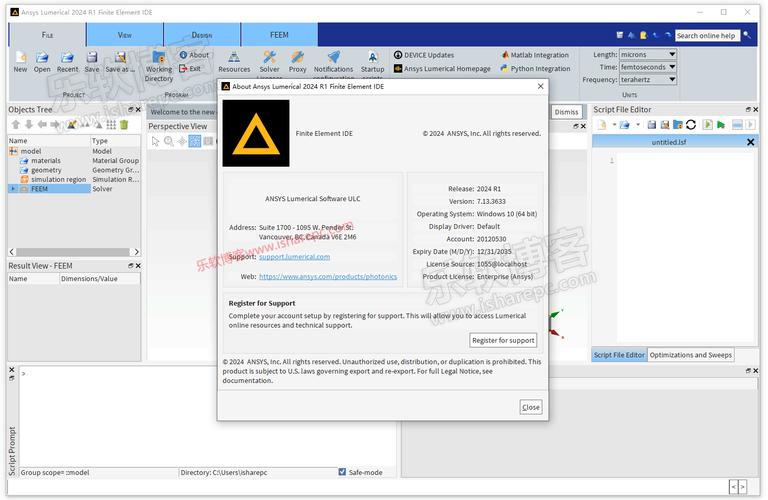Close the Objects Tree panel
This screenshot has height=500, width=768.
(138, 110)
